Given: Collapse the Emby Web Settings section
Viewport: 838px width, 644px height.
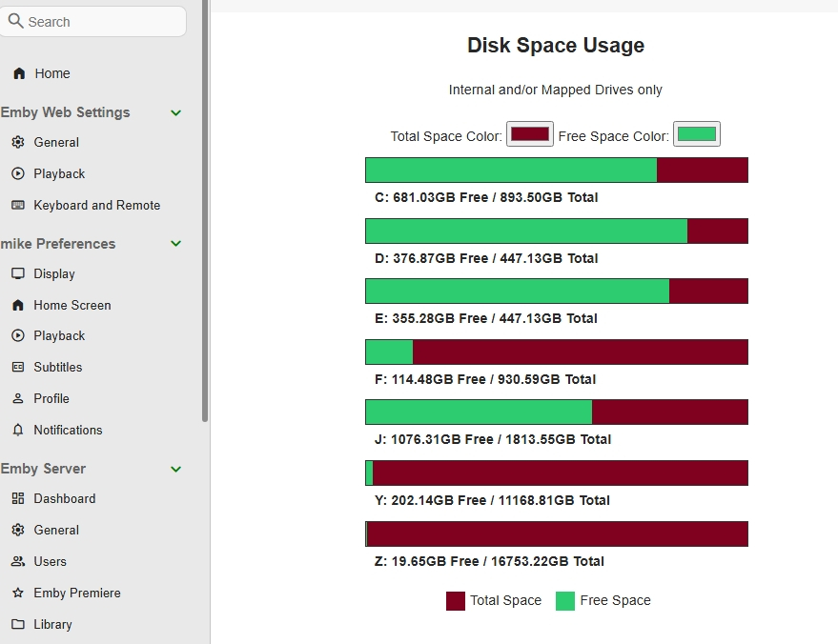Looking at the screenshot, I should [x=175, y=112].
